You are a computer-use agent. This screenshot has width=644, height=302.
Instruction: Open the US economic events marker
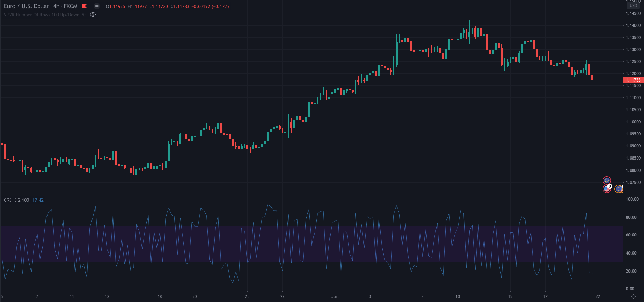tap(607, 189)
